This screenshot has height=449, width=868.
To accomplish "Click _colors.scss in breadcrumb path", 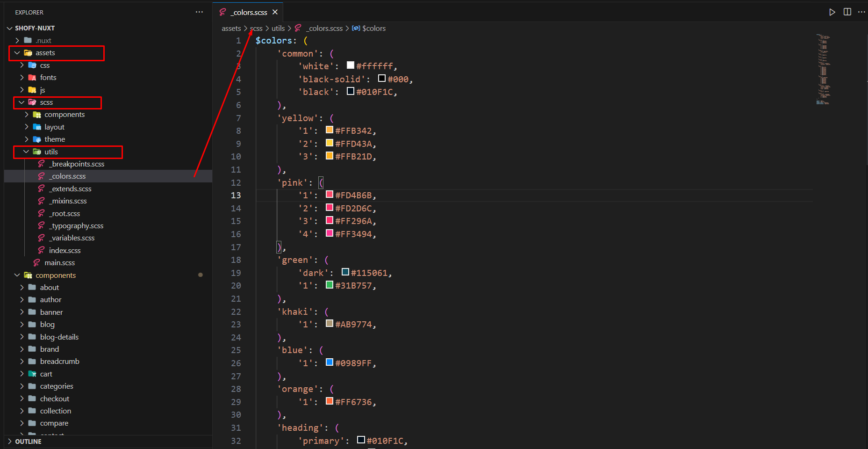I will coord(325,28).
